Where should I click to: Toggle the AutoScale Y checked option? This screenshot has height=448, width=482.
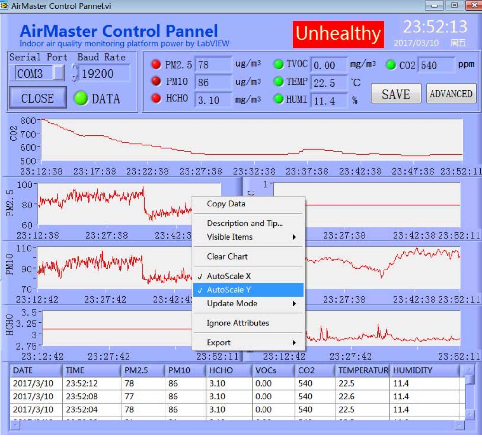pos(248,290)
